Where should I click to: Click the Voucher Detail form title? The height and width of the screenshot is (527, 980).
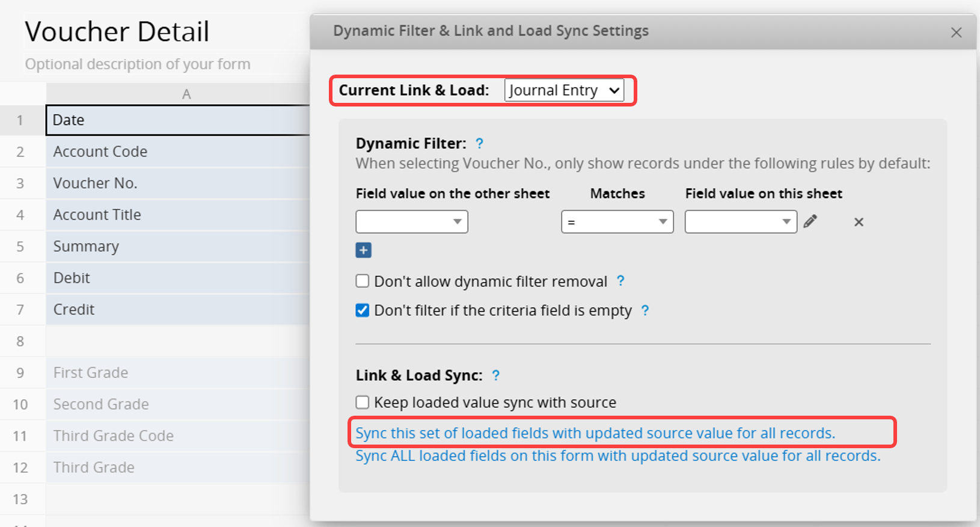117,31
